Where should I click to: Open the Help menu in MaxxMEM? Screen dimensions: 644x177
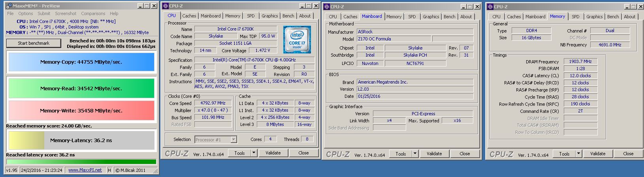(114, 13)
